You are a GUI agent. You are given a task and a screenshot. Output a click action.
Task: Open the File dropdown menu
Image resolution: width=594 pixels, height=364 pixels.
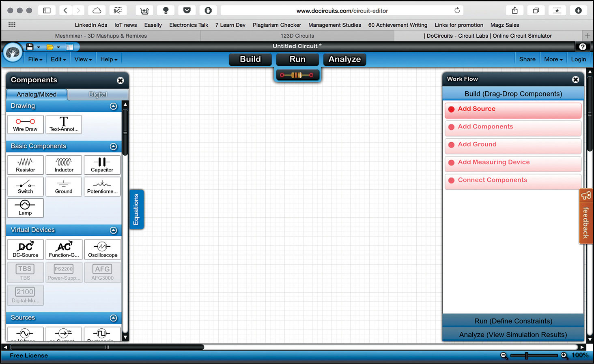coord(35,59)
